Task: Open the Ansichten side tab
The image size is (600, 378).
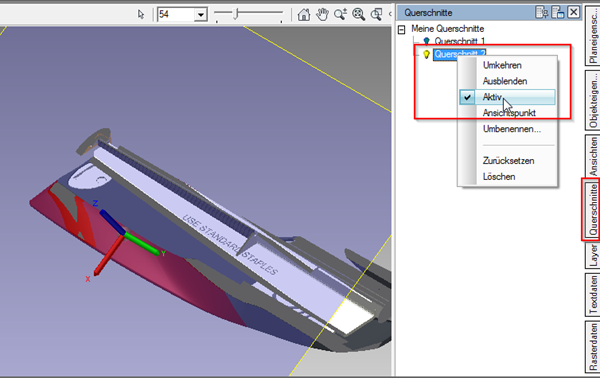Action: 593,156
